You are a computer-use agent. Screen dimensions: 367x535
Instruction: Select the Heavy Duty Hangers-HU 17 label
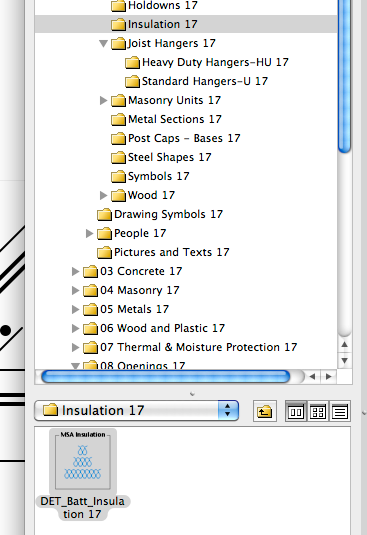(215, 62)
